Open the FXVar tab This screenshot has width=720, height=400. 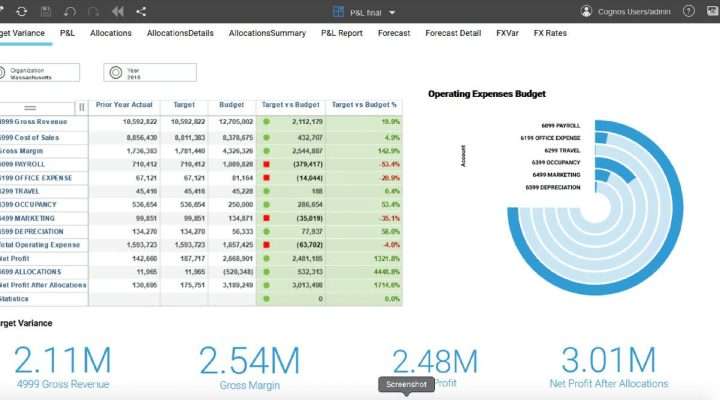click(x=507, y=33)
